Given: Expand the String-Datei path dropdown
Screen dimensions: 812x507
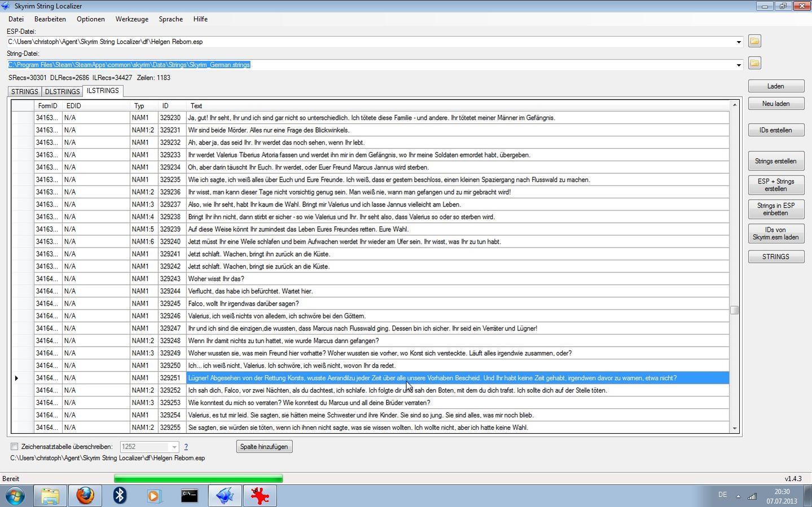Looking at the screenshot, I should 738,65.
